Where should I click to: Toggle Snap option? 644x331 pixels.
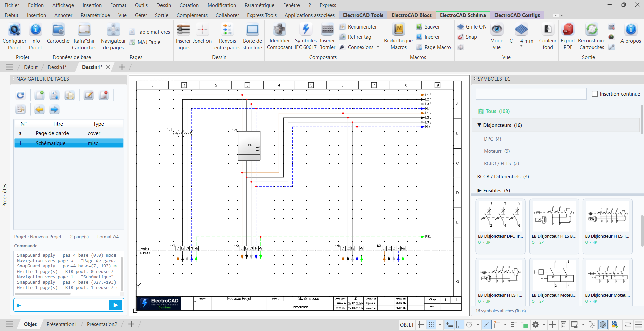[x=467, y=37]
